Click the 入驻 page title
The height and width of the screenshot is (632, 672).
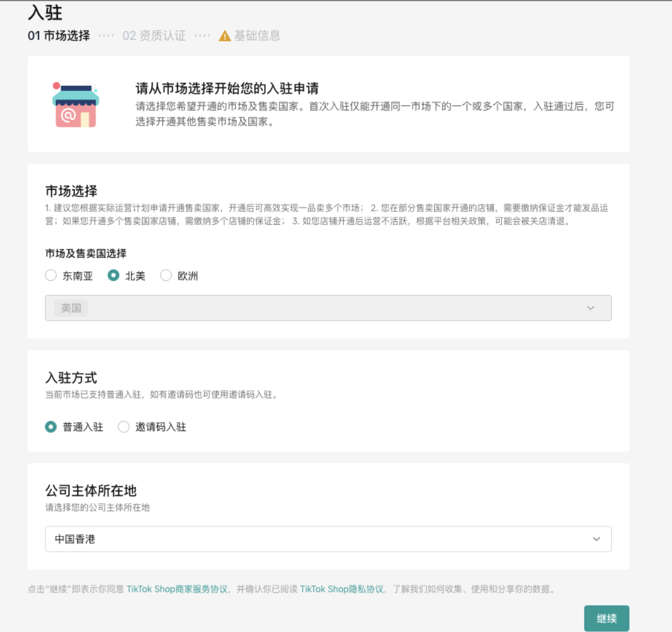coord(45,12)
